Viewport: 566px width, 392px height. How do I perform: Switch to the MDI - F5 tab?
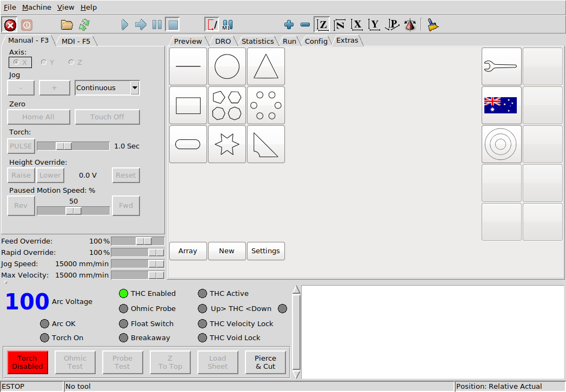coord(76,41)
